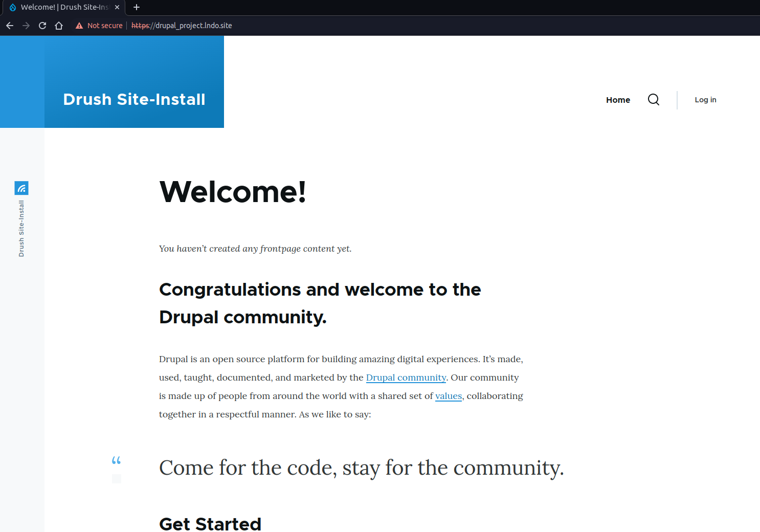Follow the values link
The height and width of the screenshot is (532, 760).
[x=449, y=396]
